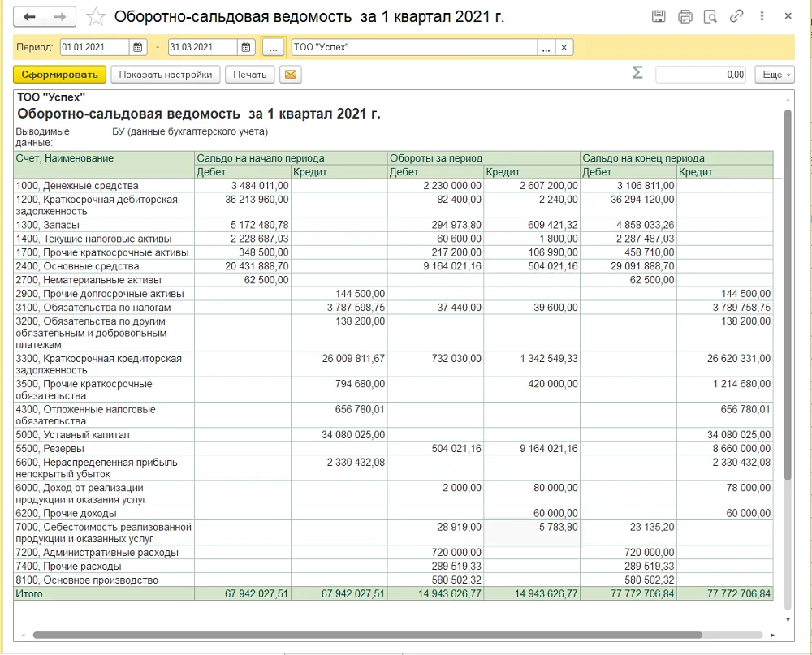Viewport: 812px width, 655px height.
Task: Open the three-dot vertical menu
Action: pos(762,16)
